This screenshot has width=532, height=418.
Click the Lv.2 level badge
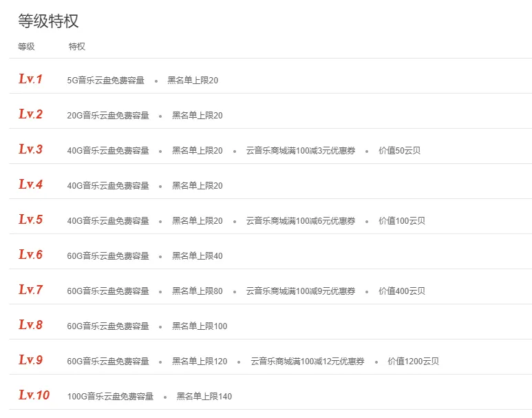click(x=30, y=114)
